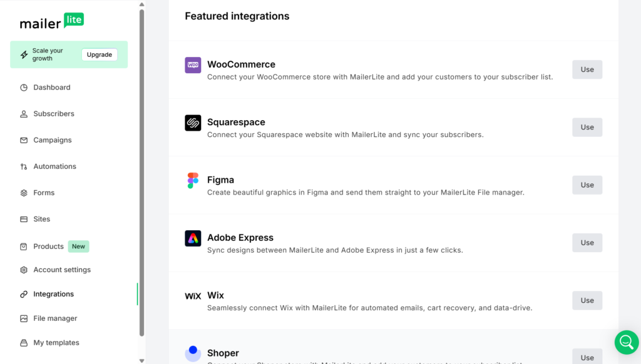
Task: Open the Dashboard menu item
Action: [51, 88]
